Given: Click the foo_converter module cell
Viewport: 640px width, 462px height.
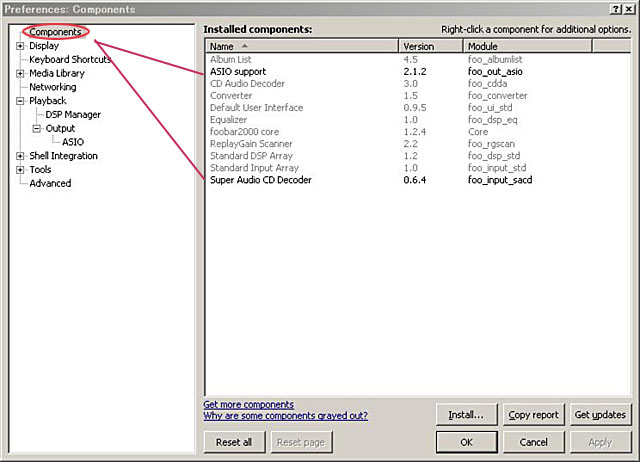Looking at the screenshot, I should [498, 96].
